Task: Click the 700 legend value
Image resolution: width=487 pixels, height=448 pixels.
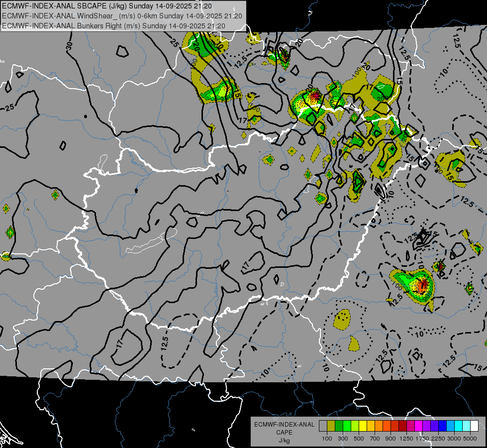Action: pos(375,439)
